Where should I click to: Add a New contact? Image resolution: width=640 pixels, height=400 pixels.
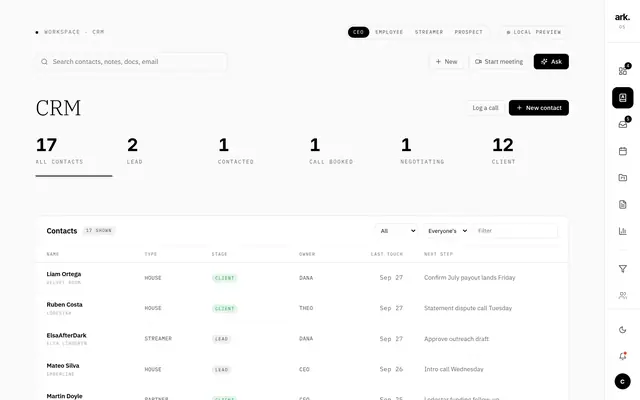click(x=539, y=108)
